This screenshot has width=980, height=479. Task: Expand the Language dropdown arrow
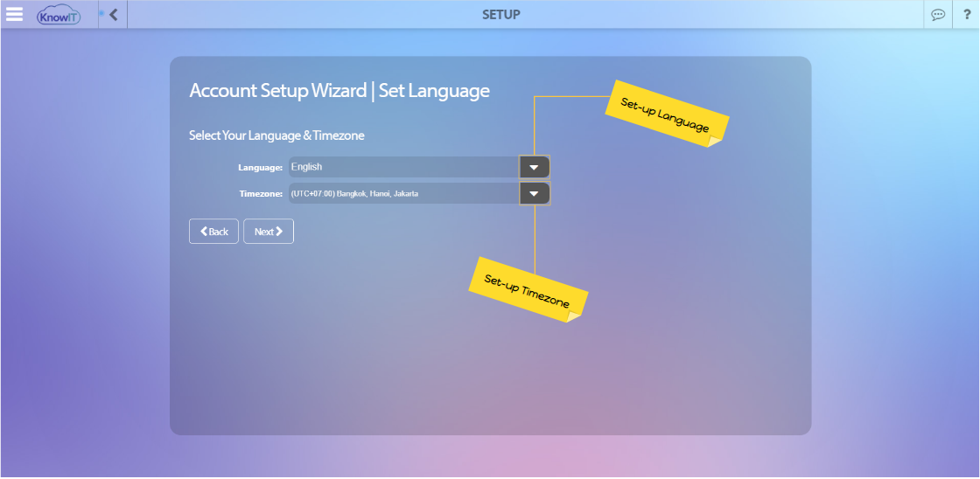(x=534, y=167)
